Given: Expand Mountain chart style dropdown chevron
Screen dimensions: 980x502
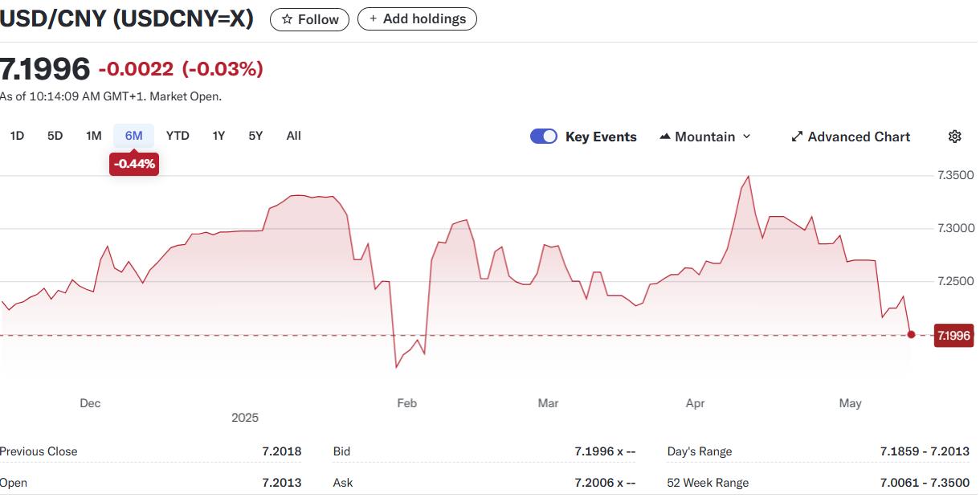Looking at the screenshot, I should click(746, 137).
